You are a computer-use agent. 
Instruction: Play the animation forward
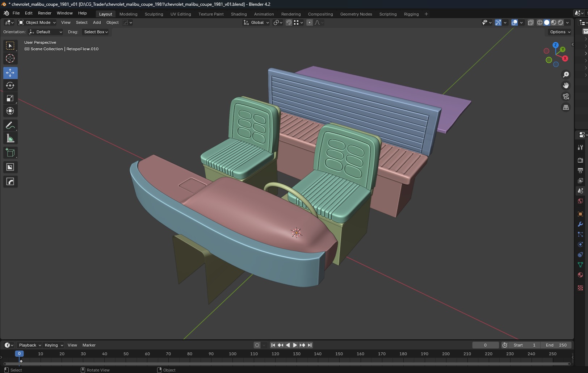pos(295,345)
